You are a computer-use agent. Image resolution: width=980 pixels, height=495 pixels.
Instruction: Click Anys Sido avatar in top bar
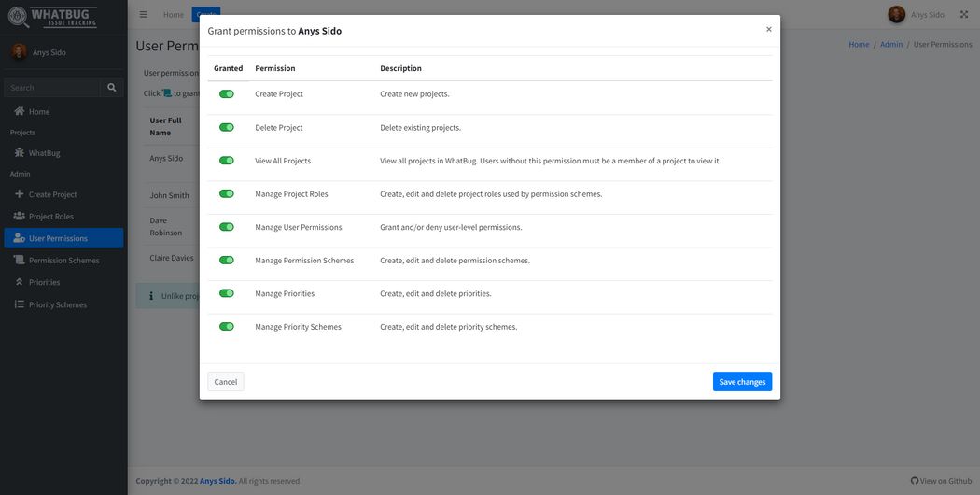pyautogui.click(x=896, y=14)
